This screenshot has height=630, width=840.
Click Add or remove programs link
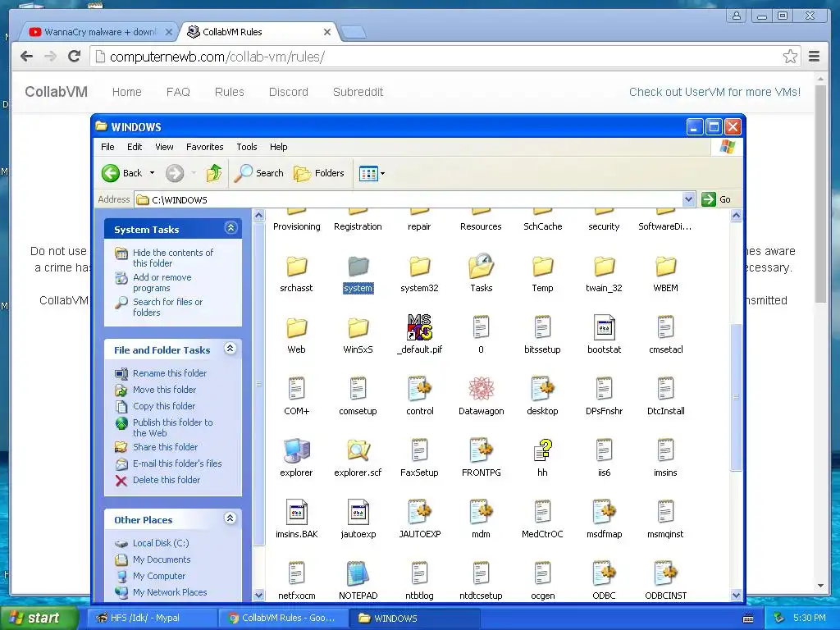click(x=162, y=282)
